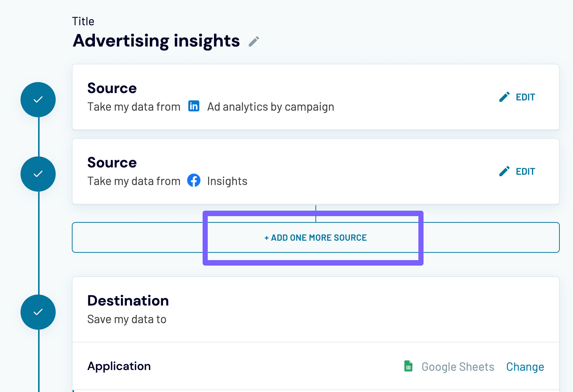
Task: Select the checkmark step circle for Facebook source
Action: [x=38, y=174]
